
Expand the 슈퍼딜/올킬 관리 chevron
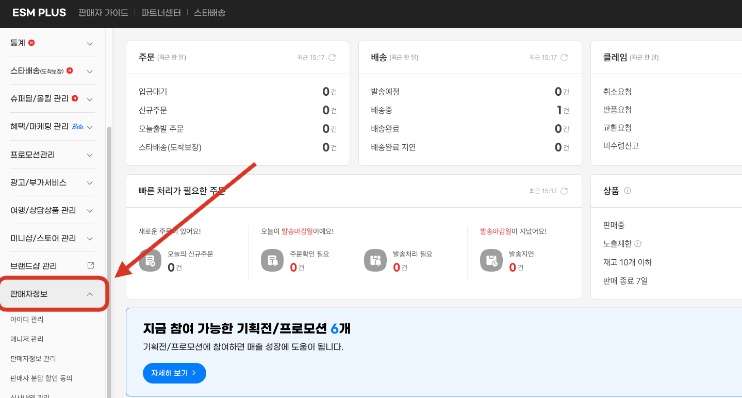click(x=89, y=99)
